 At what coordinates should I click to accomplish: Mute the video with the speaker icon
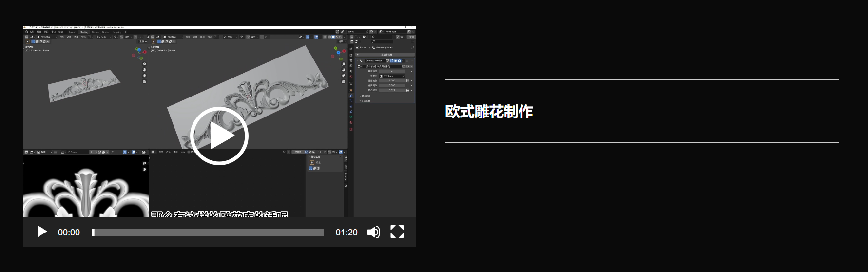[373, 232]
